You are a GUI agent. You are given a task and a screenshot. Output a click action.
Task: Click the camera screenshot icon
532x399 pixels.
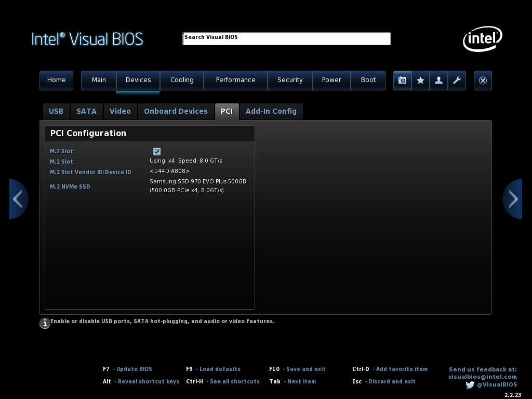402,81
